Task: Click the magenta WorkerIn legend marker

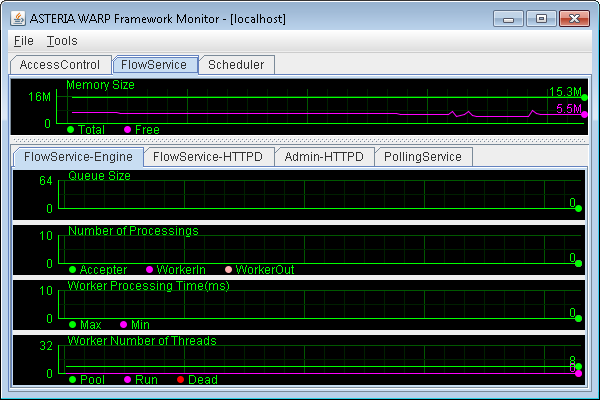Action: pyautogui.click(x=149, y=270)
